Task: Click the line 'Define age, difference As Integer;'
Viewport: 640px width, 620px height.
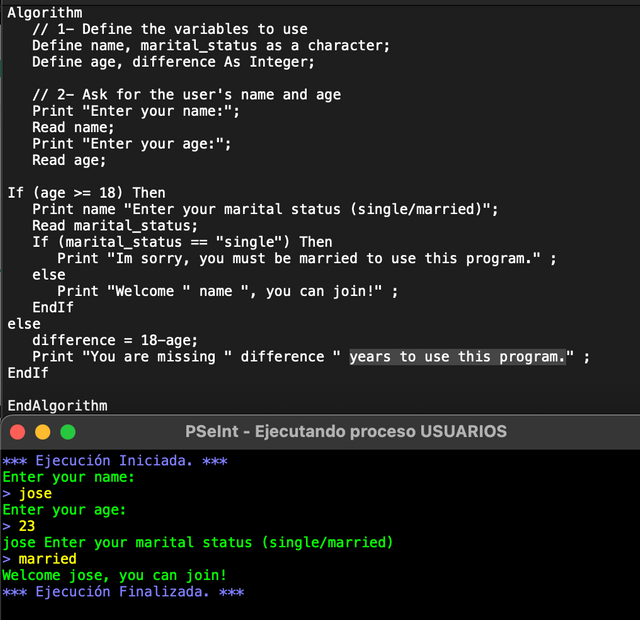Action: [x=173, y=62]
